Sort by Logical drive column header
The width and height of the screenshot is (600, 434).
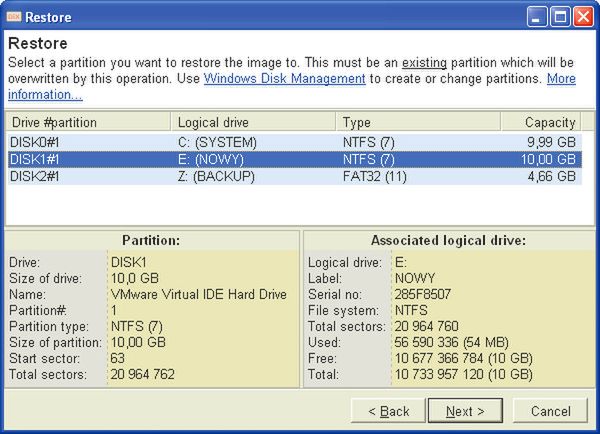(252, 122)
